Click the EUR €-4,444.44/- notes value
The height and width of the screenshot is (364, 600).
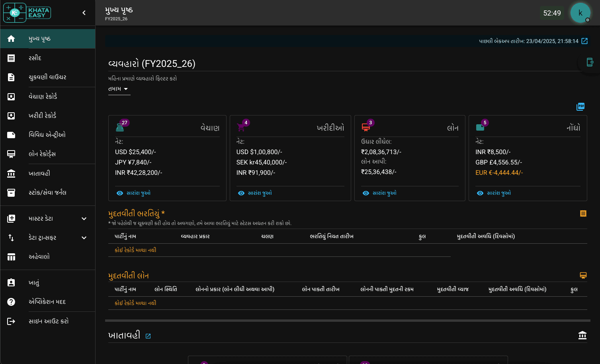(499, 173)
